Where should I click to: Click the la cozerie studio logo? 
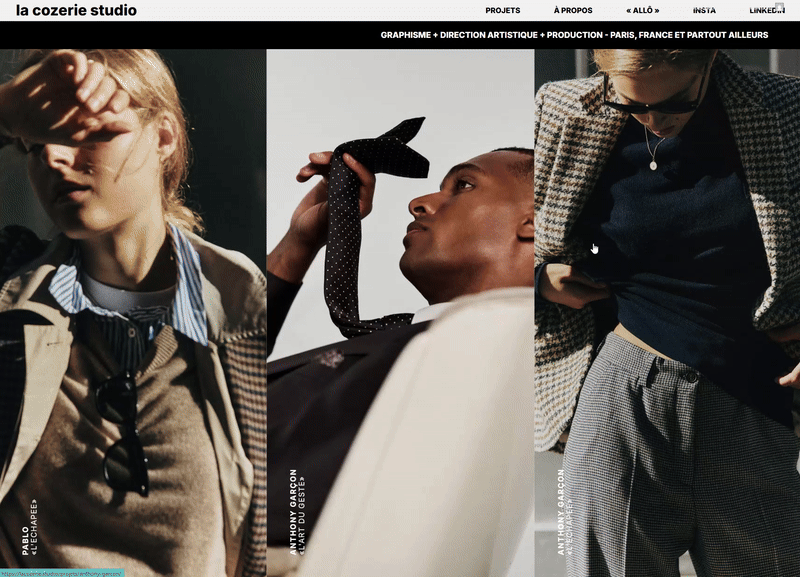point(76,11)
